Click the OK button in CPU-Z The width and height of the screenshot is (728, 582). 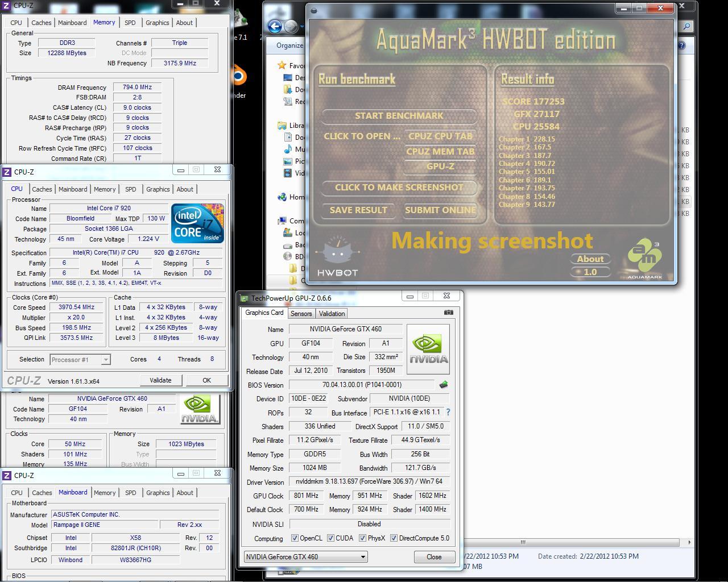coord(206,380)
